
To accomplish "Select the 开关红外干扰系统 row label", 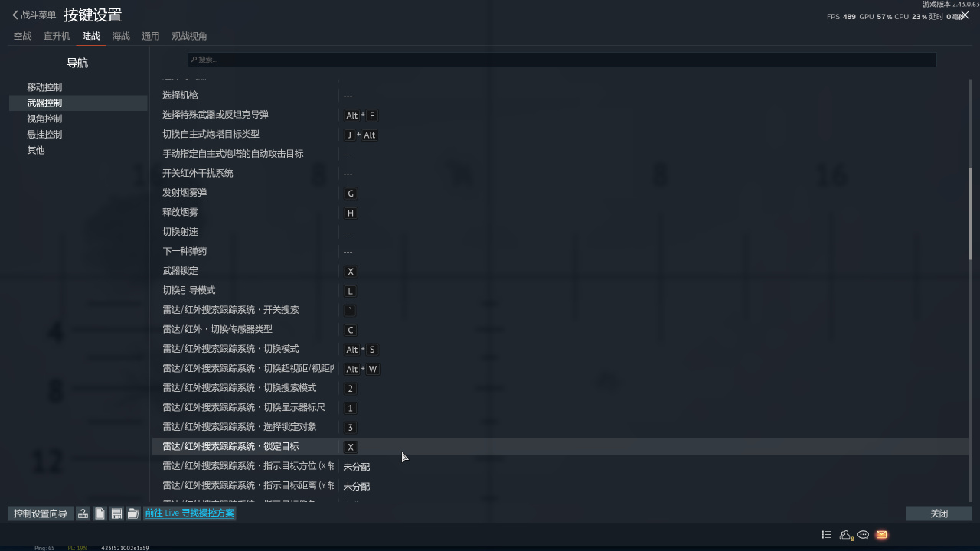I will click(198, 173).
